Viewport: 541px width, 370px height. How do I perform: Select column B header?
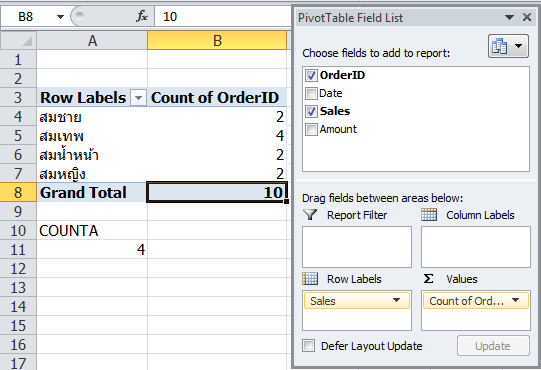pyautogui.click(x=217, y=40)
